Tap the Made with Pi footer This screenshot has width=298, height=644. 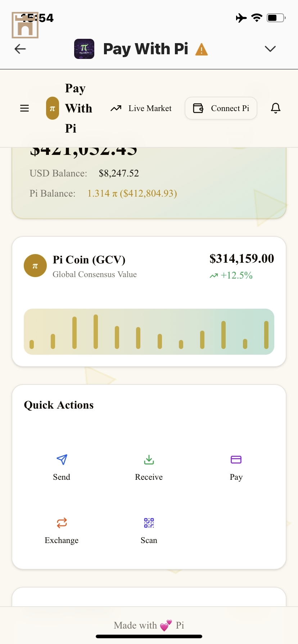coord(149,626)
